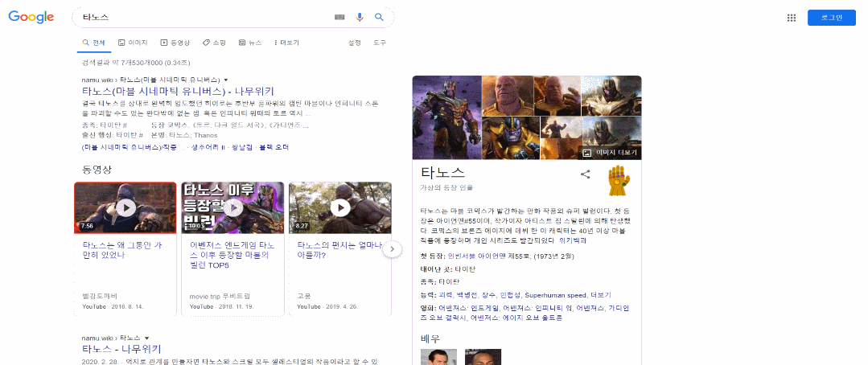
Task: Open the 더보기 search menu
Action: [286, 43]
